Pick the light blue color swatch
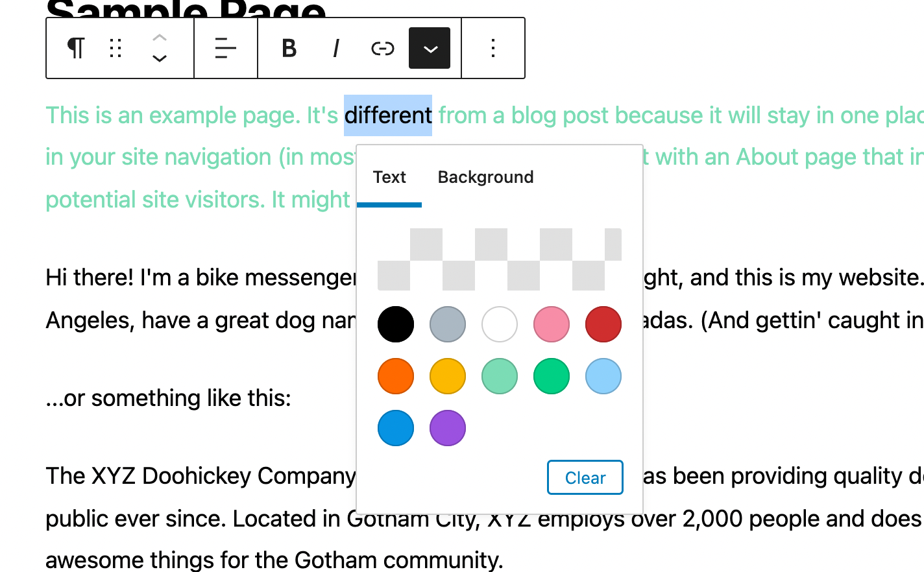 click(603, 376)
